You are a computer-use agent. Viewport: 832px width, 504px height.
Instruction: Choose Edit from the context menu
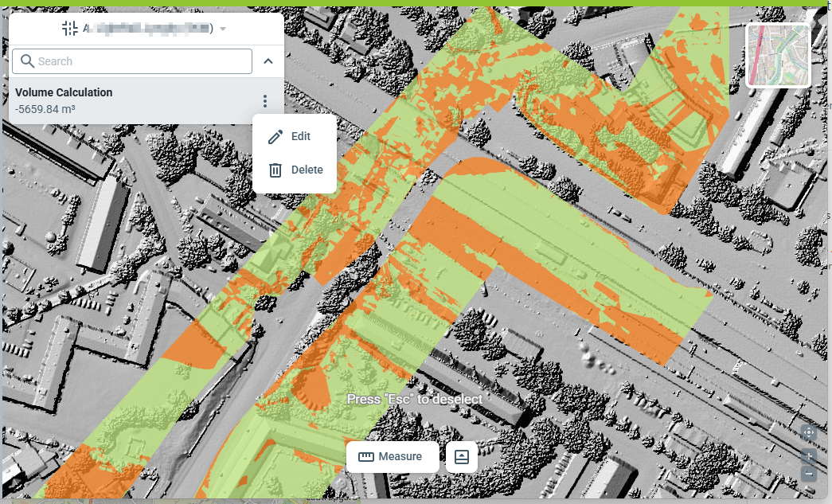[x=300, y=136]
